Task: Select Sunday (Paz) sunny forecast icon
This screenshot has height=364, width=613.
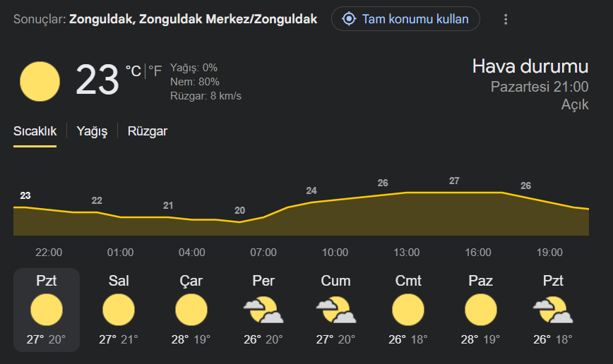Action: (x=480, y=310)
